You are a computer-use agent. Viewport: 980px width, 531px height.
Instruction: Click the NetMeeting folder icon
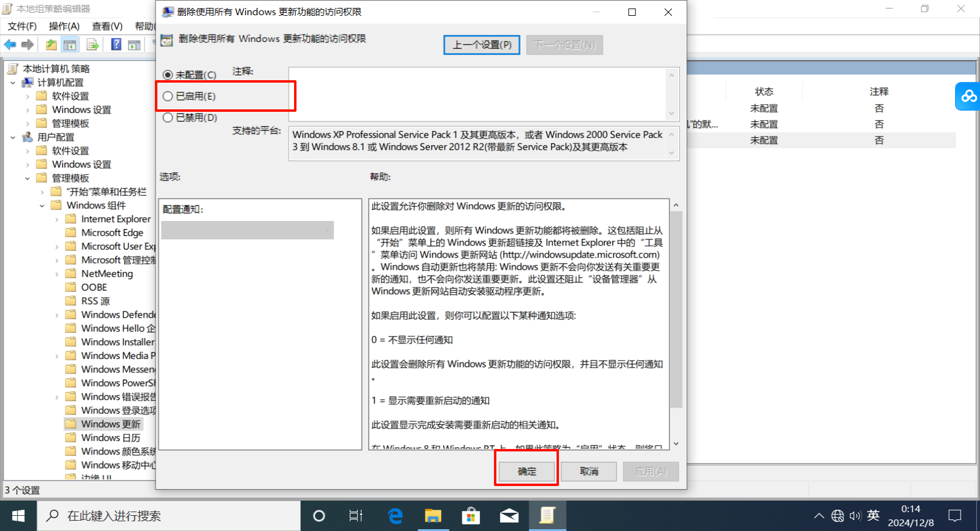coord(71,273)
